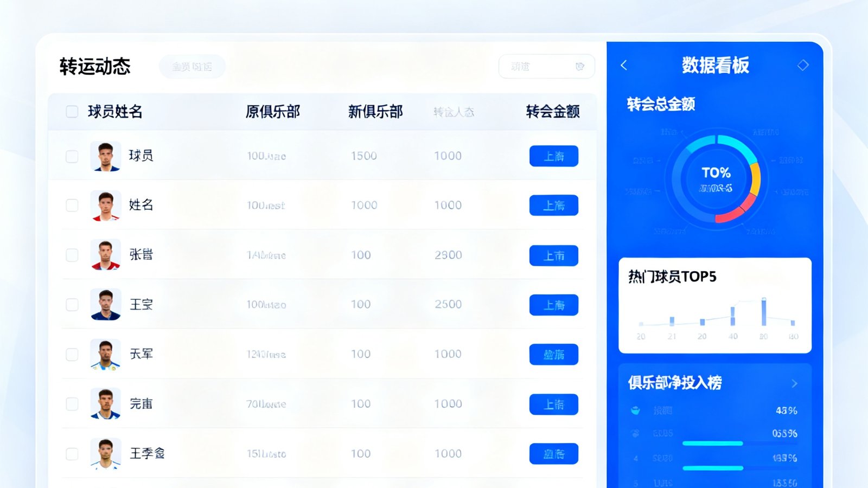This screenshot has width=868, height=488.
Task: Click the yellow segment of the donut chart
Action: 755,179
